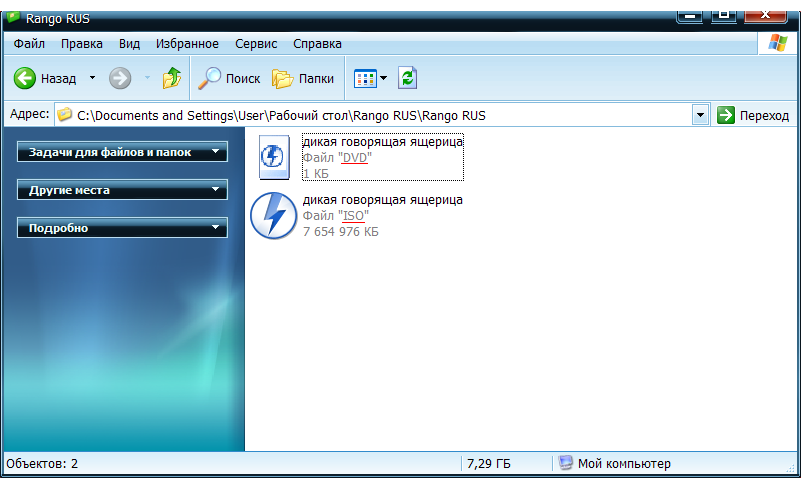
Task: Expand the address bar dropdown list
Action: coord(700,115)
